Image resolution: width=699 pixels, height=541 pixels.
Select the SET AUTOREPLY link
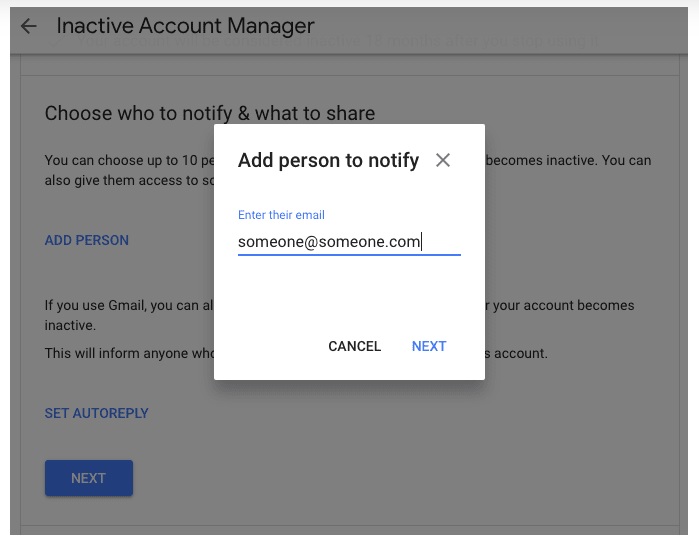(96, 413)
